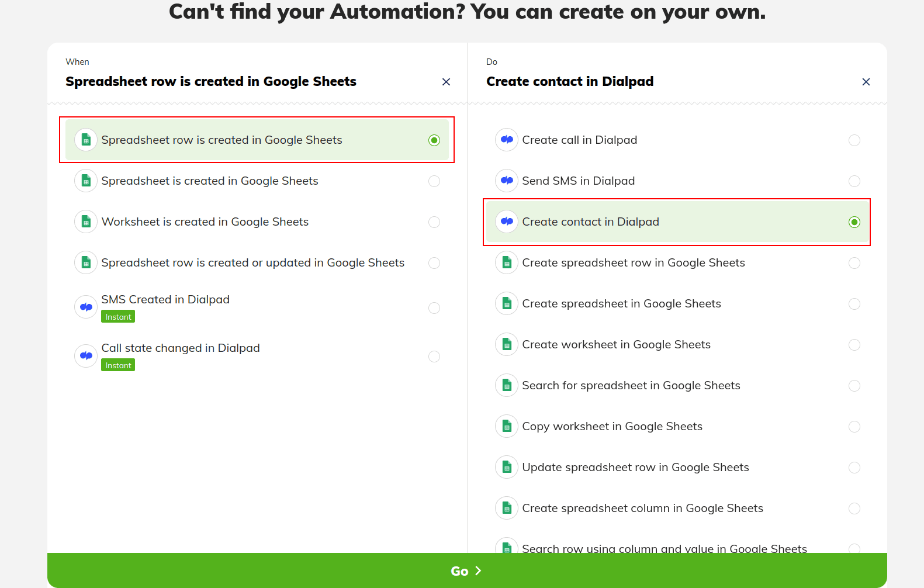Pick 'Search for spreadsheet in Google Sheets' action

pos(631,386)
